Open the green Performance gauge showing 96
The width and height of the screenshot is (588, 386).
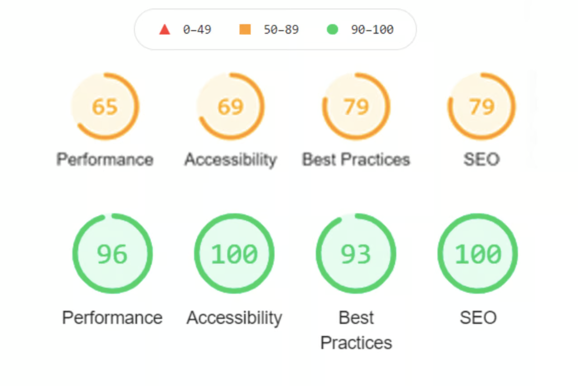(x=112, y=254)
